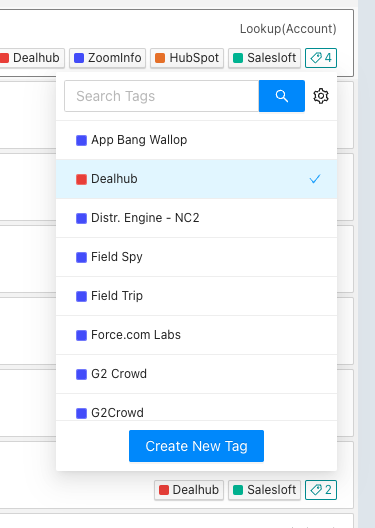This screenshot has width=375, height=528.
Task: Focus the Search Tags input field
Action: [x=162, y=96]
